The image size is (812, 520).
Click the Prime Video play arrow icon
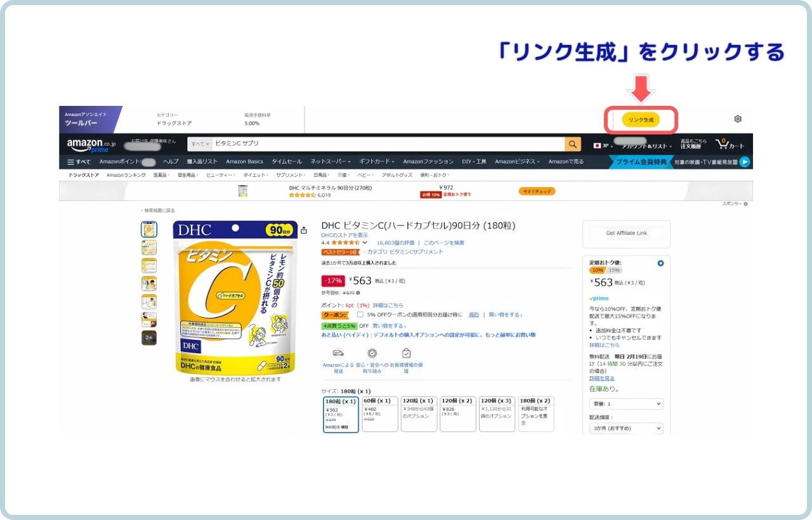tap(745, 162)
